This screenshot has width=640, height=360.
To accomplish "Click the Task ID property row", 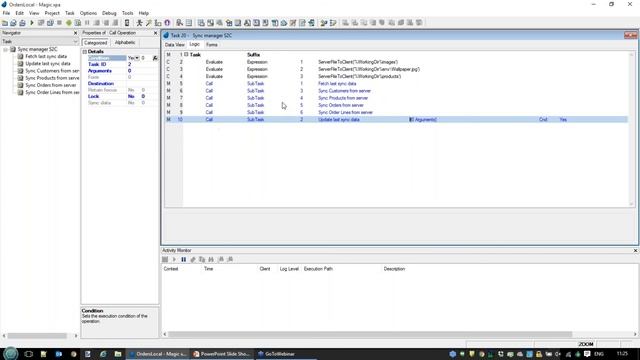I will pyautogui.click(x=120, y=64).
